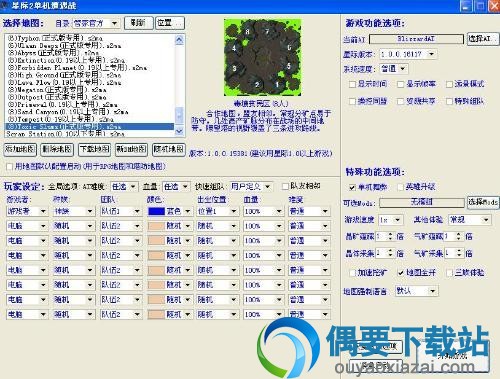Open the 游戏速度 1x dropdown

pos(390,220)
